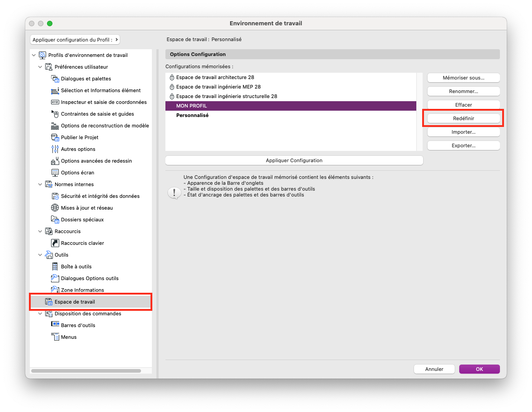Select Espace de travail ingénierie structurelle 28
Image resolution: width=532 pixels, height=412 pixels.
(x=291, y=96)
